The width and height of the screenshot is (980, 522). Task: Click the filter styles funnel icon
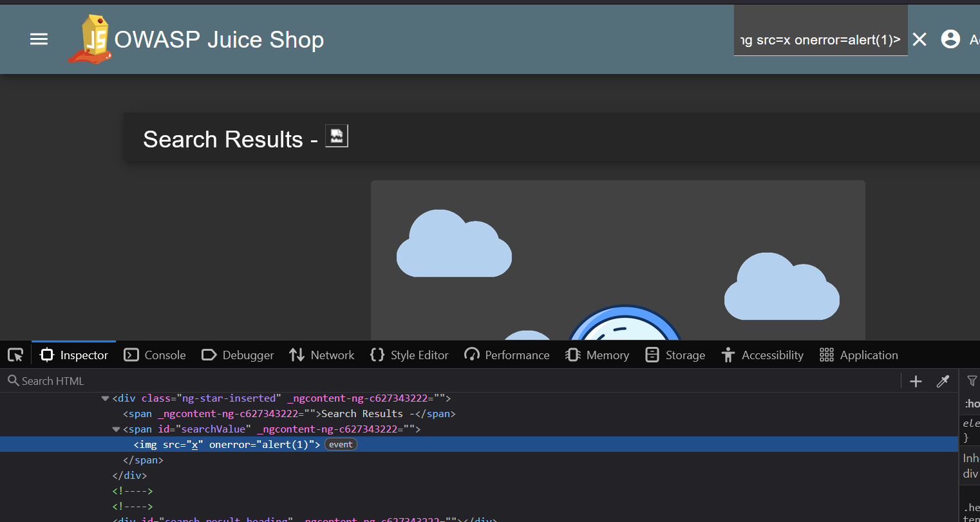point(972,382)
